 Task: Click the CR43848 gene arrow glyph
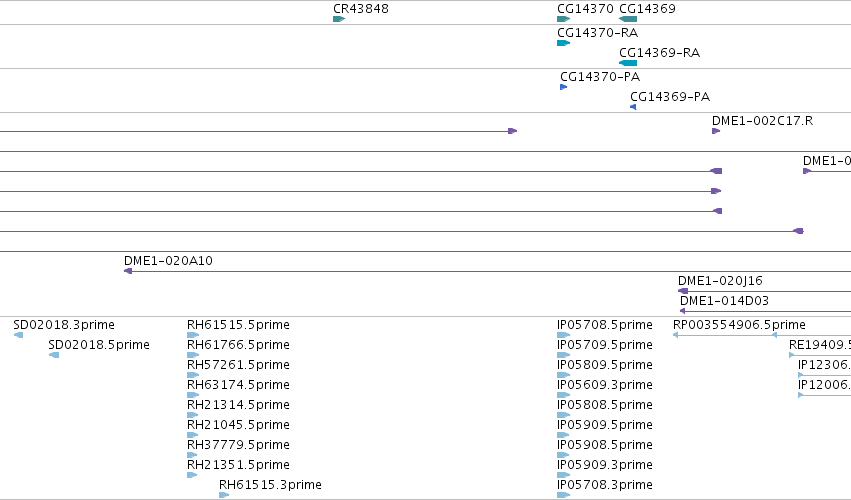(x=339, y=19)
